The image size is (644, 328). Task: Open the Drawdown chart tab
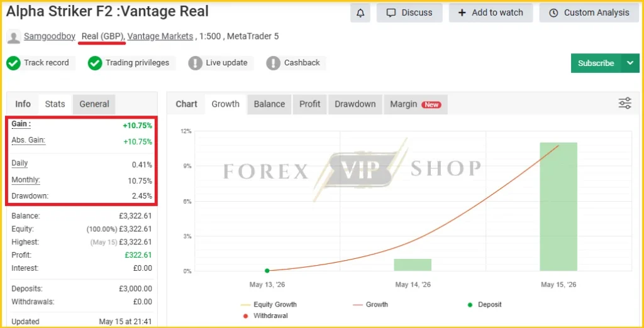coord(355,104)
